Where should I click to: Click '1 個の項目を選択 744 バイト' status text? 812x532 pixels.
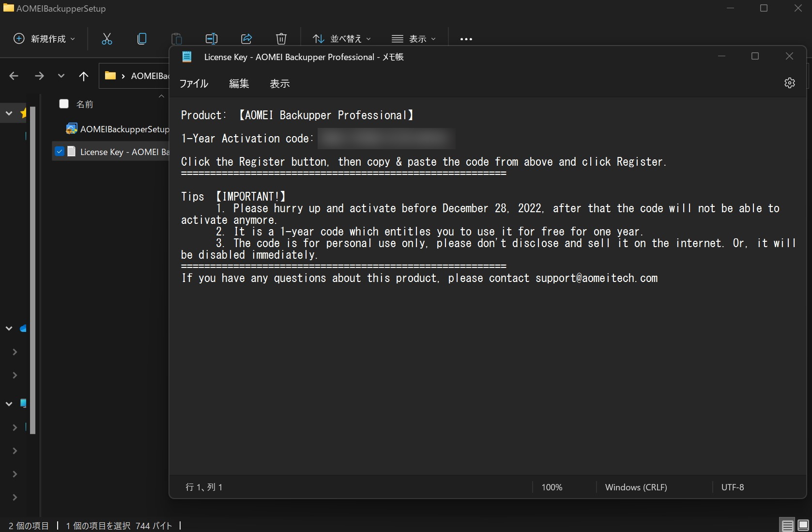point(119,526)
